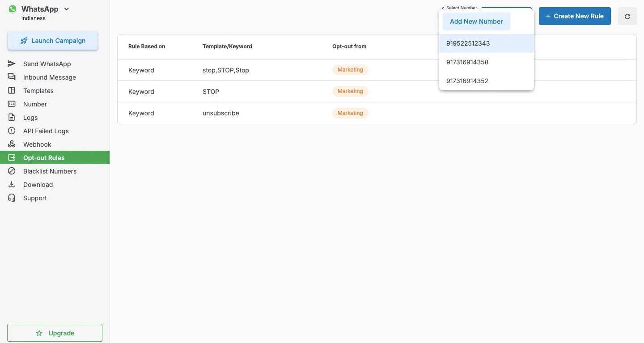Viewport: 644px width, 343px height.
Task: Click the Opt-out Rules exit icon
Action: 12,158
